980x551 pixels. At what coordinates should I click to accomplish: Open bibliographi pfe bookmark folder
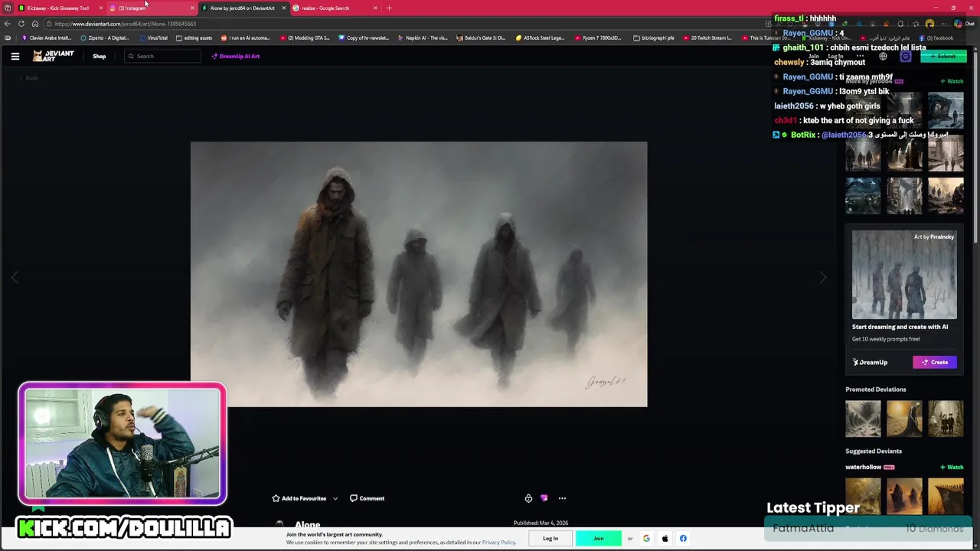(654, 37)
